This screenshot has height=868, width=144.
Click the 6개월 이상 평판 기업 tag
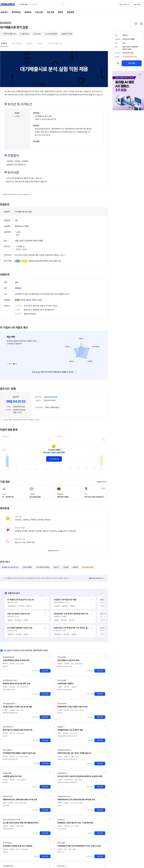[9, 34]
